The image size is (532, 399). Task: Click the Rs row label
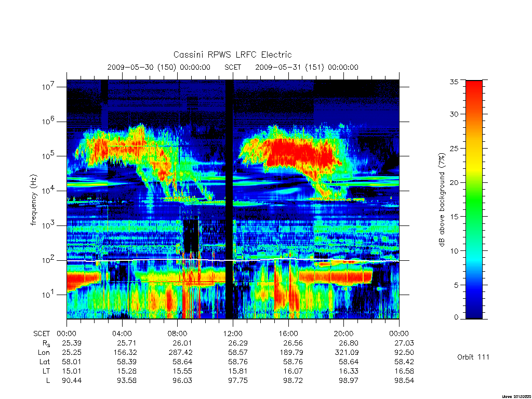(x=46, y=344)
